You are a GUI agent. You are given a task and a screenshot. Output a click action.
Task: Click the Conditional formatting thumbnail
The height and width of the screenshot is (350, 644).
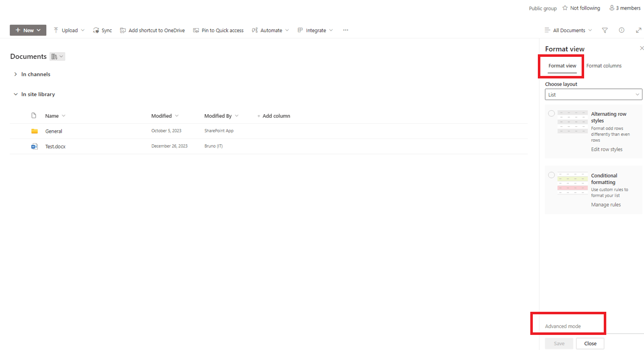pyautogui.click(x=573, y=183)
